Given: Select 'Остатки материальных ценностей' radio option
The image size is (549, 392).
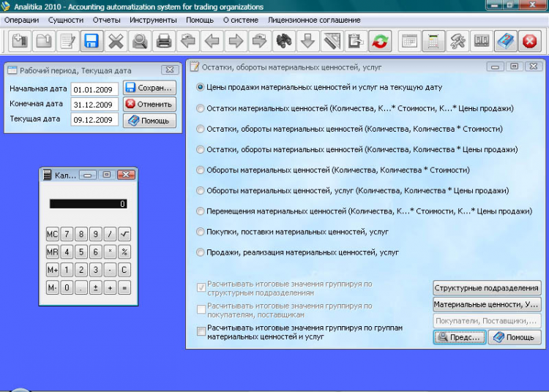Looking at the screenshot, I should (200, 108).
